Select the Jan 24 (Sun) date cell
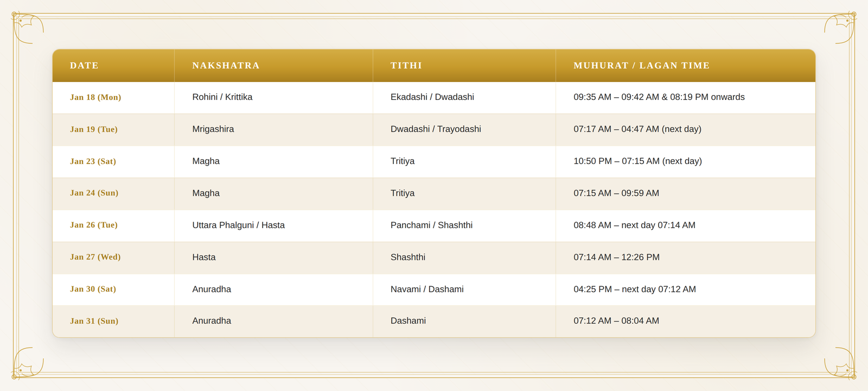Image resolution: width=868 pixels, height=391 pixels. [x=113, y=193]
